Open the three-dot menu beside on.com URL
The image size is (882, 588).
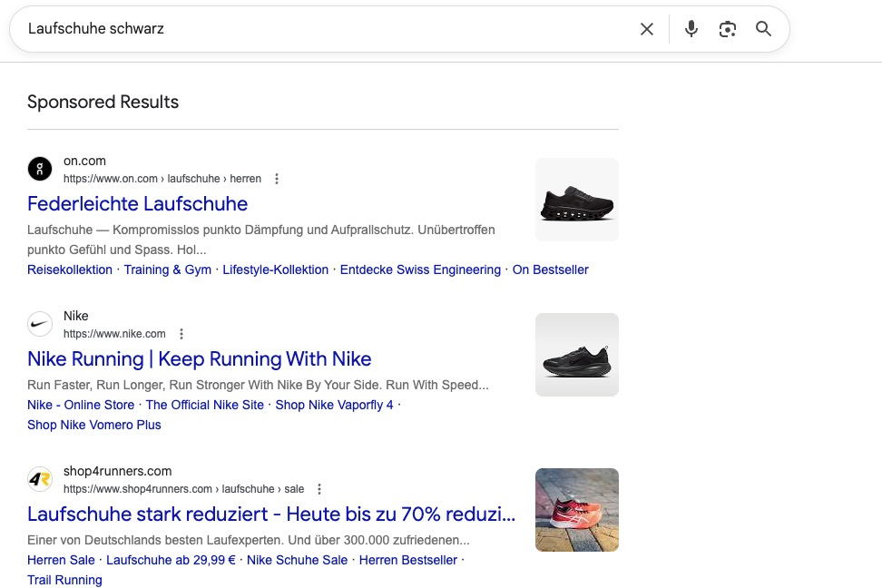276,179
